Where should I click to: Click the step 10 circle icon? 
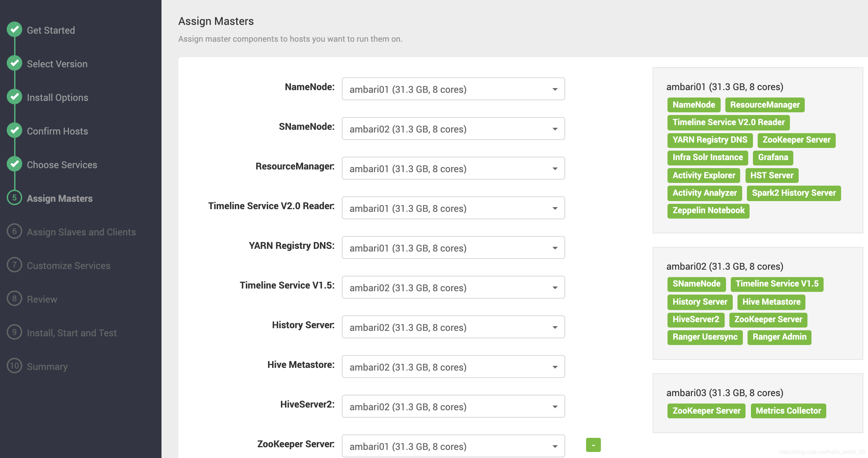coord(14,367)
